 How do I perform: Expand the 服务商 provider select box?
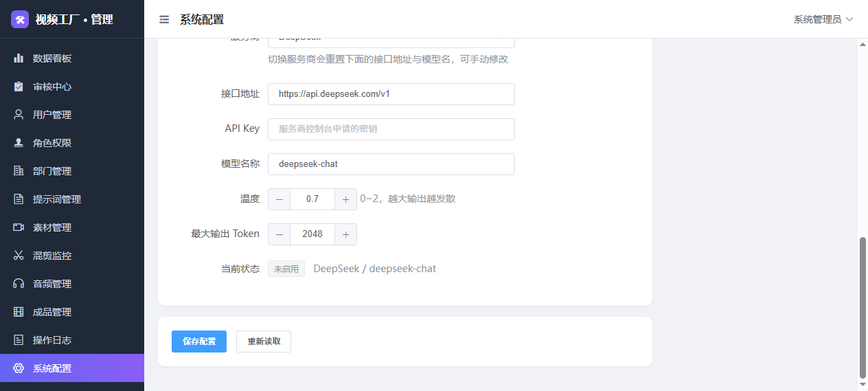[391, 43]
